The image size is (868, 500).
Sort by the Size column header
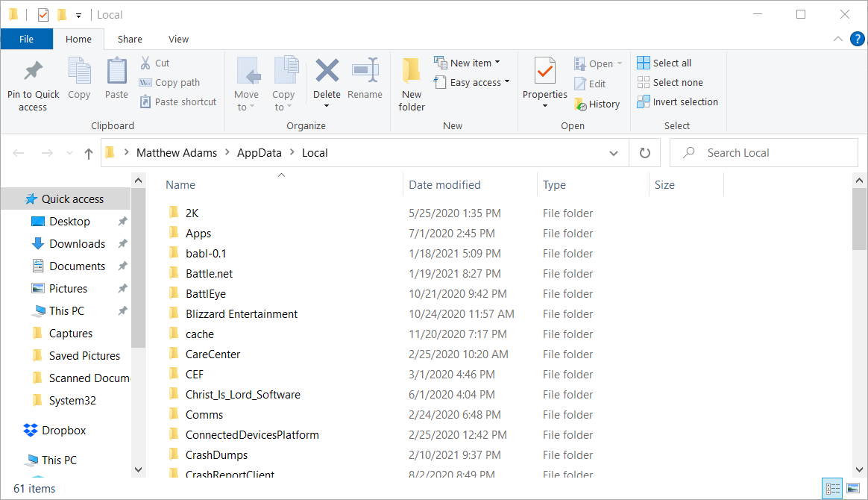coord(664,185)
